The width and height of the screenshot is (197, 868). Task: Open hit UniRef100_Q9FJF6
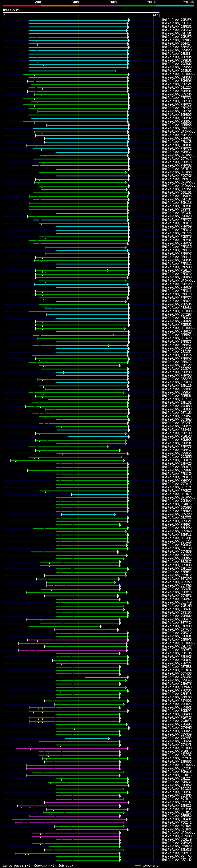tap(177, 20)
